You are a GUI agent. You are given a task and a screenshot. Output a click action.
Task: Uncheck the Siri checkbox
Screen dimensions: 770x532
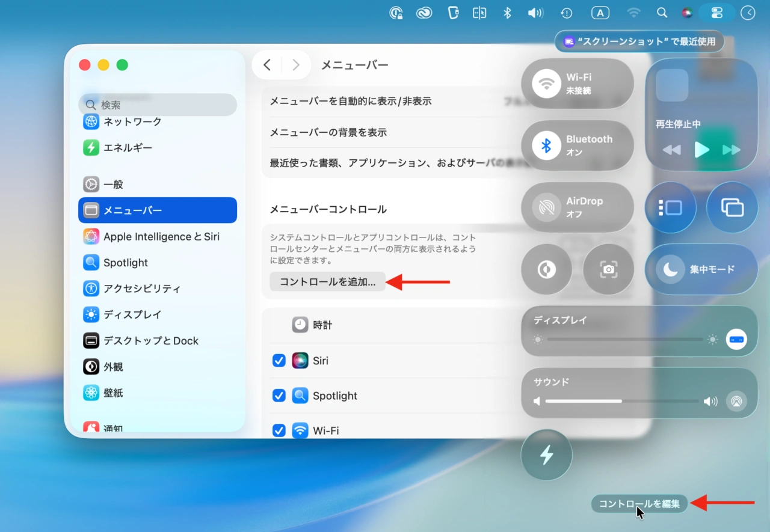coord(279,361)
